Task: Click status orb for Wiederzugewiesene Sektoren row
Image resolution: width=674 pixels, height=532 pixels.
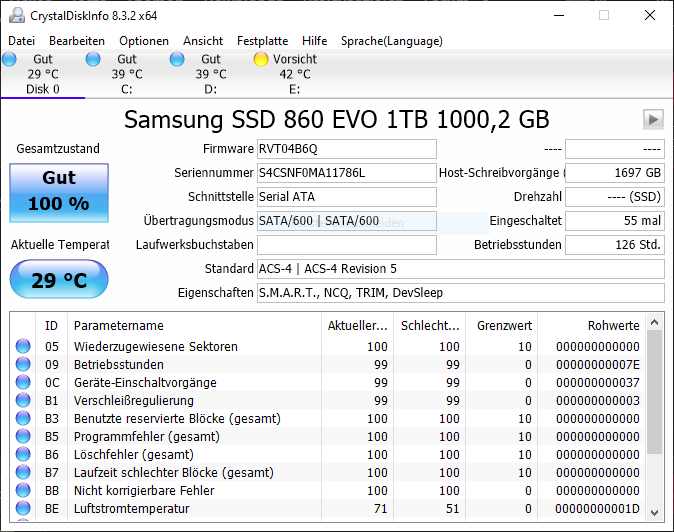Action: coord(23,346)
